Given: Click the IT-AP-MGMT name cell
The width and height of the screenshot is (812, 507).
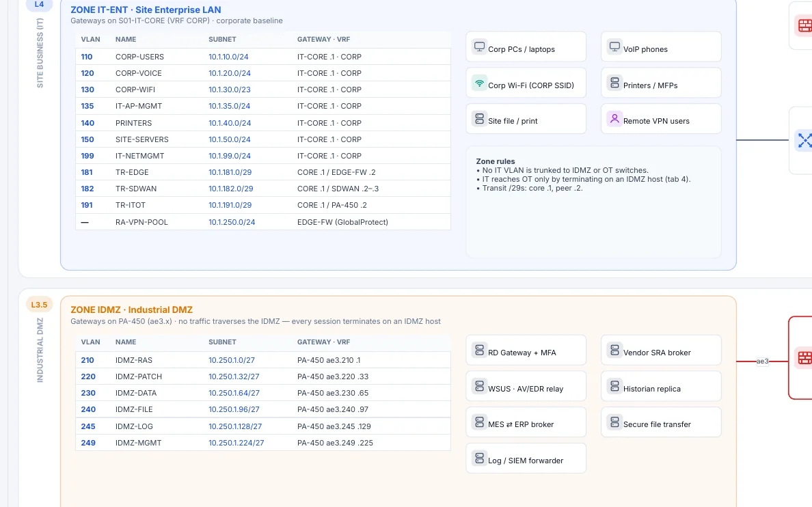Looking at the screenshot, I should click(139, 106).
